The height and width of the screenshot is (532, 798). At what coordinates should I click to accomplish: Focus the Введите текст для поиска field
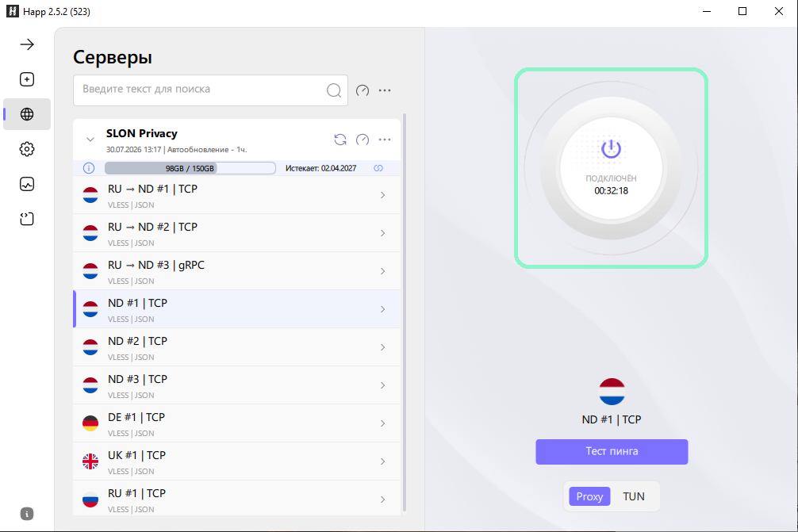pos(210,90)
